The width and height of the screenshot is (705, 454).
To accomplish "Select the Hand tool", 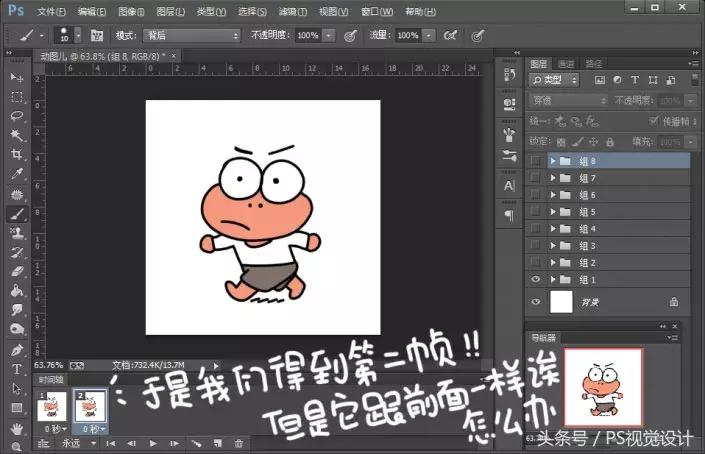I will [17, 428].
